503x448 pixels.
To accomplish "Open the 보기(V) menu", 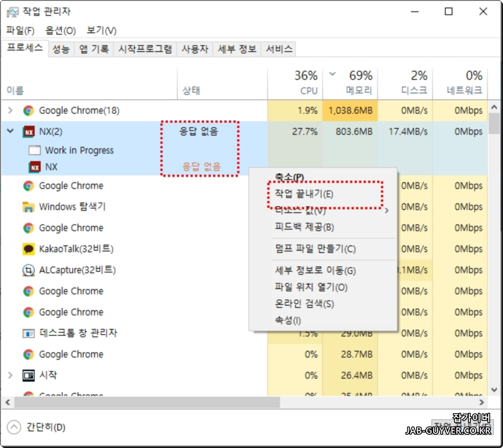I will point(101,30).
